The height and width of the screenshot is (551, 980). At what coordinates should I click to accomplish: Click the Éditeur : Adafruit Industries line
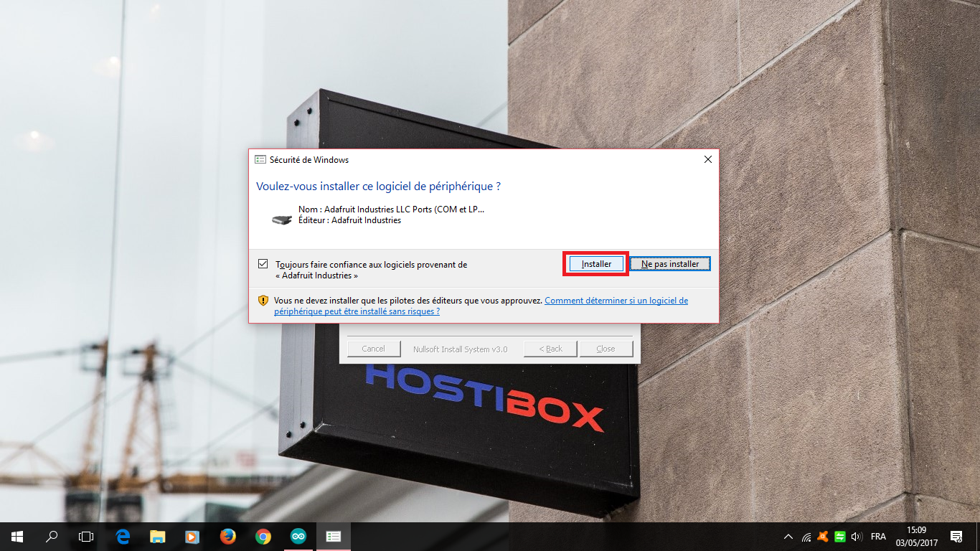tap(349, 220)
